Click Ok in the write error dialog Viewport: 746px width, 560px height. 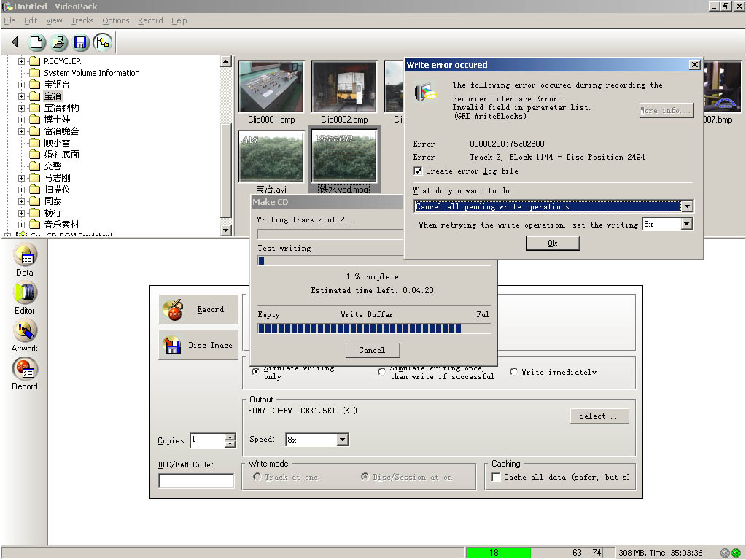[x=552, y=243]
